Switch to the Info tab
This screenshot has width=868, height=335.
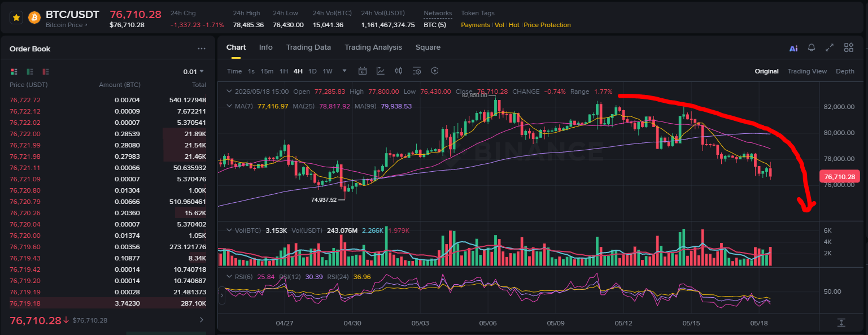click(265, 47)
